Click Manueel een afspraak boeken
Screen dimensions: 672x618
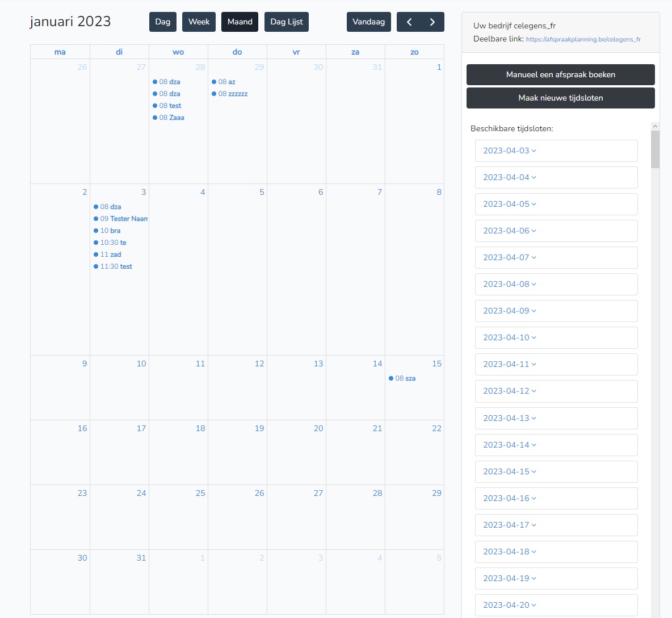click(560, 75)
